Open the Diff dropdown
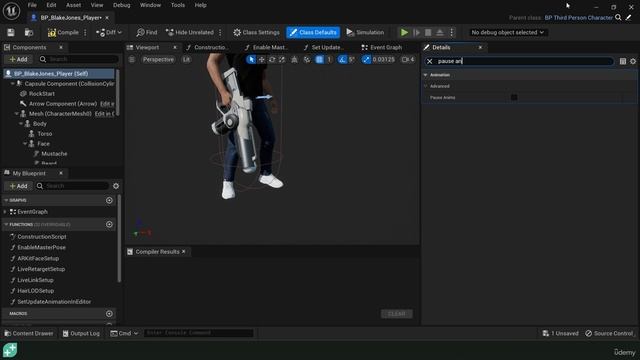The image size is (640, 360). [x=109, y=32]
